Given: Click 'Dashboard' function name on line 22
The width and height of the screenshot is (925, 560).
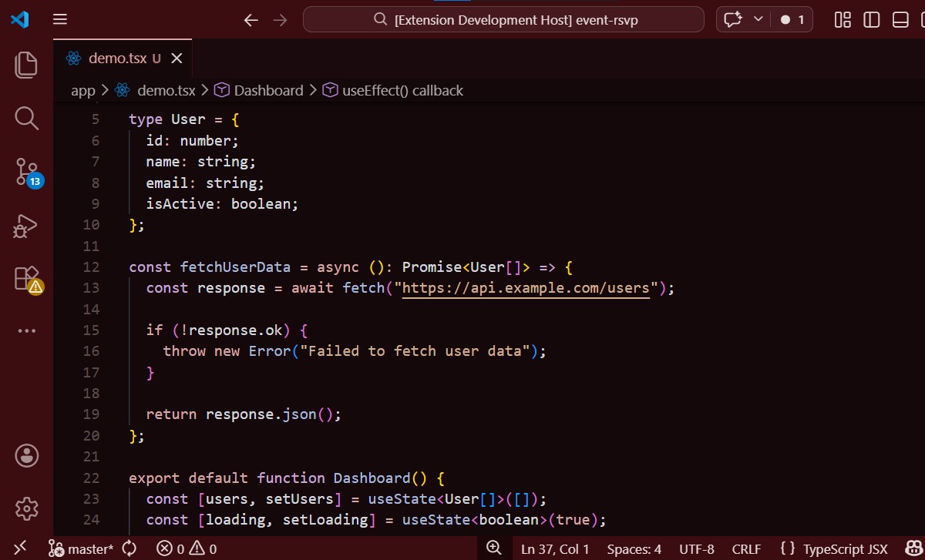Looking at the screenshot, I should coord(372,478).
